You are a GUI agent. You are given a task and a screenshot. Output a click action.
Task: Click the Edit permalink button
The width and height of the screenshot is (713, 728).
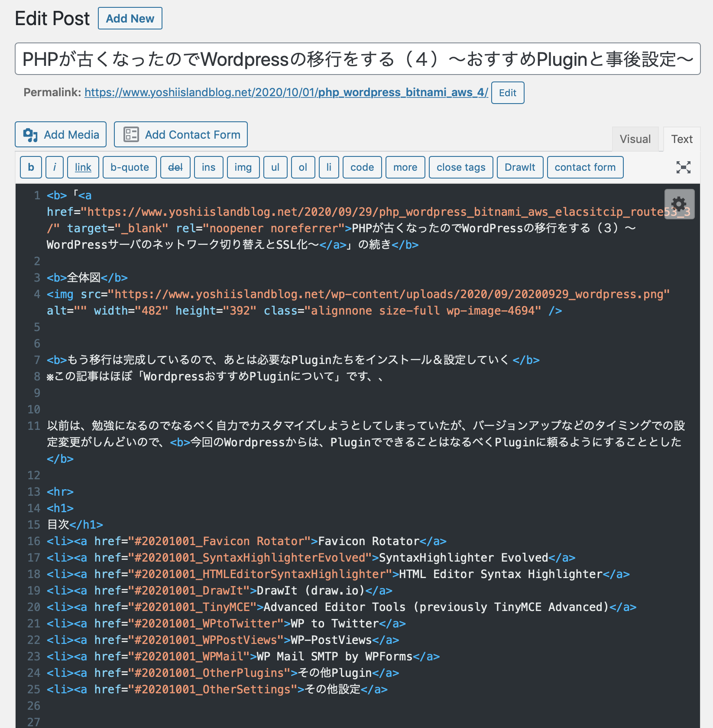pos(508,93)
